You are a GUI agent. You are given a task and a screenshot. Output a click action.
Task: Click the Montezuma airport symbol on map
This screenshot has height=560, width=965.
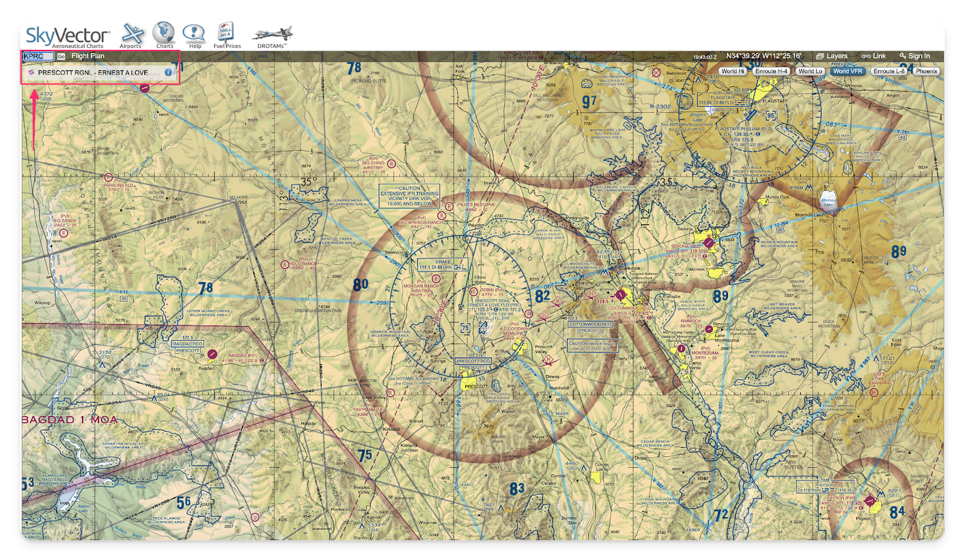(681, 348)
